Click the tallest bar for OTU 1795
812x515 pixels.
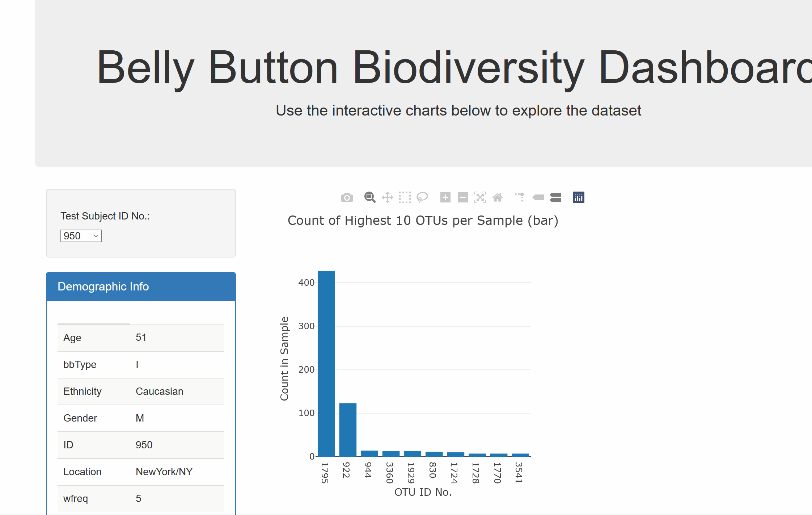[326, 364]
